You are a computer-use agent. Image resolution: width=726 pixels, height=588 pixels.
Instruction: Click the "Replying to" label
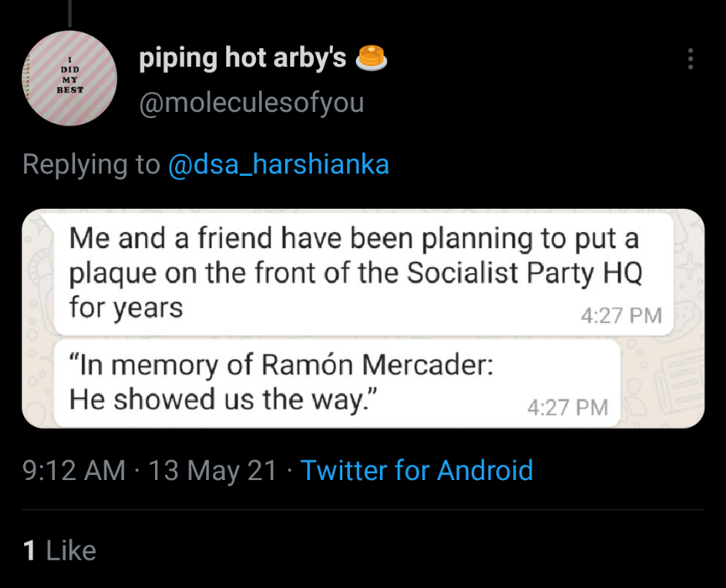point(91,164)
